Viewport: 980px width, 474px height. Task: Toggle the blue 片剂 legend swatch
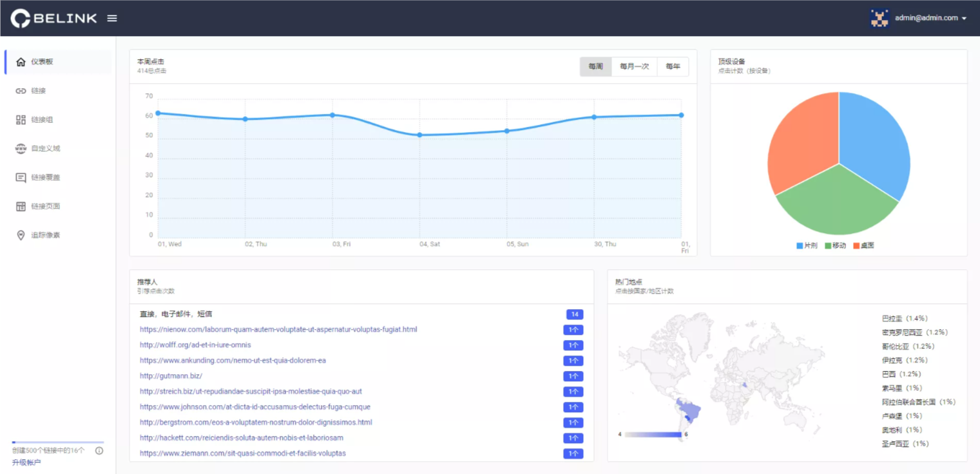[800, 246]
